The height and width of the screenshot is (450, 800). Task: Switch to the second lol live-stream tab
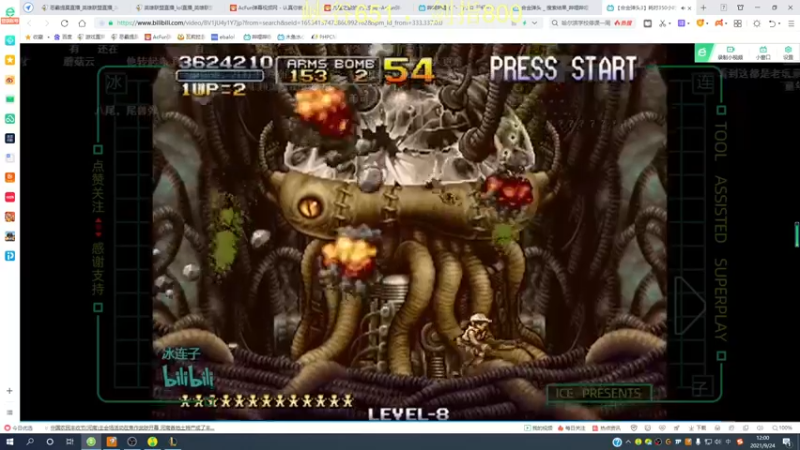coord(176,8)
